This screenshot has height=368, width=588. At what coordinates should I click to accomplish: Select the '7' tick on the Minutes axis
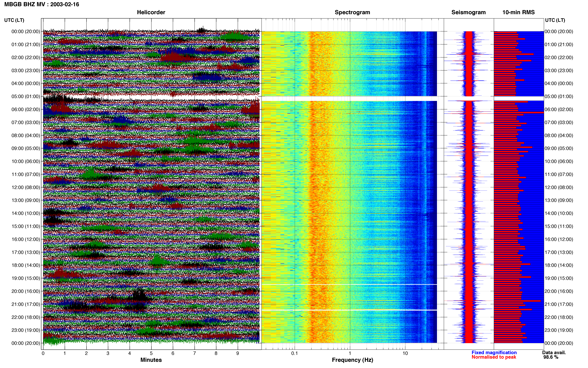[x=195, y=353]
